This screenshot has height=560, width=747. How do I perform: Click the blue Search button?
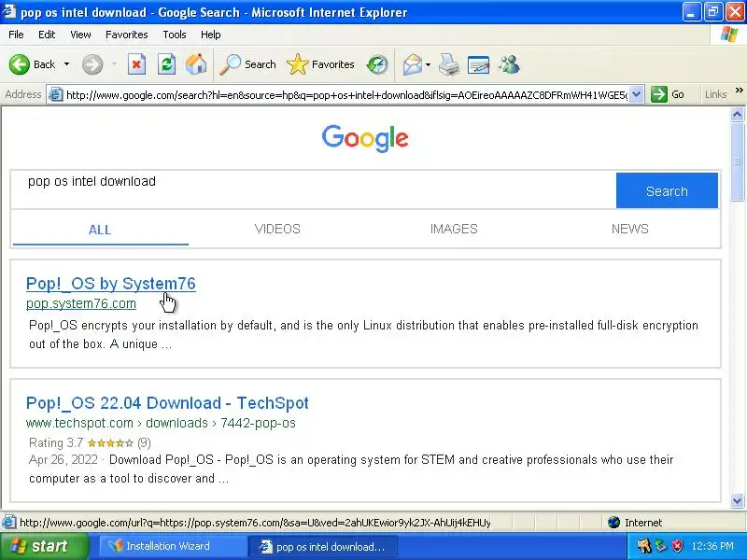pos(667,190)
